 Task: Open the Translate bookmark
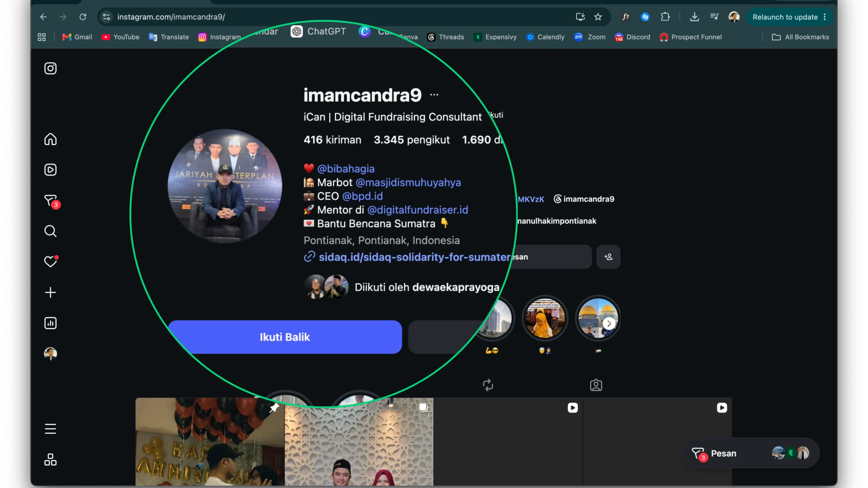[169, 37]
